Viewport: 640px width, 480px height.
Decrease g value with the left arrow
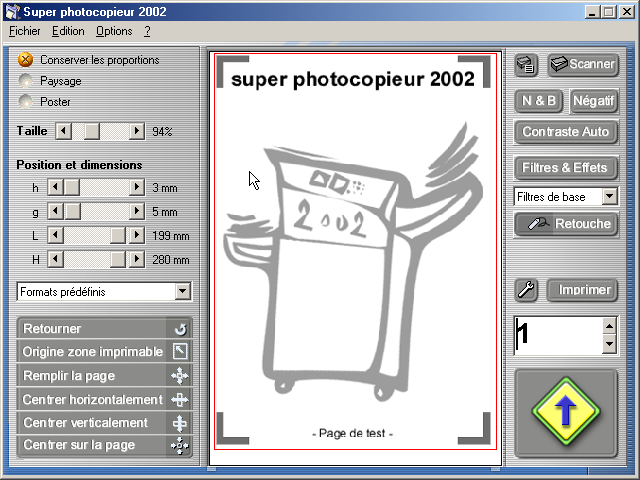[x=56, y=211]
